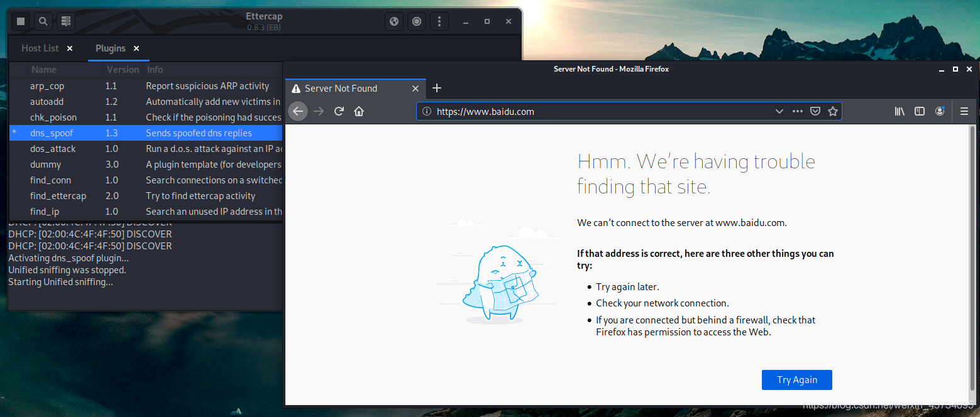The width and height of the screenshot is (980, 417).
Task: Open the Ettercap hosts list icon
Action: (x=65, y=21)
